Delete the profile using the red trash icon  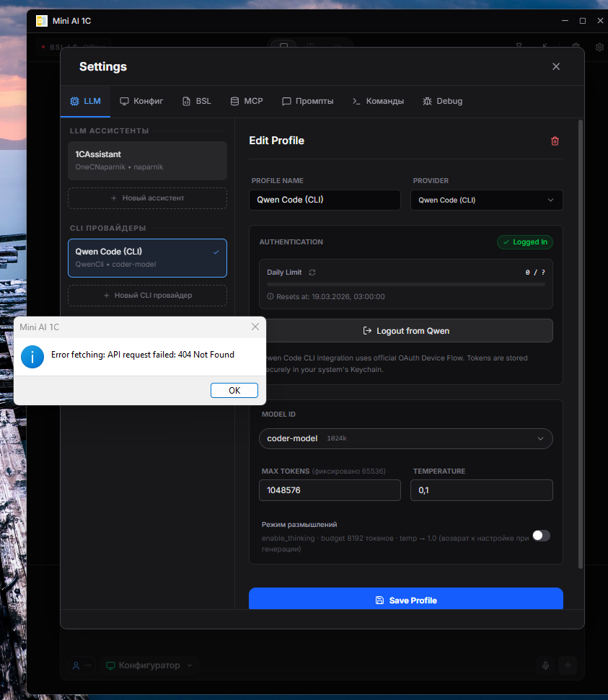(x=555, y=141)
